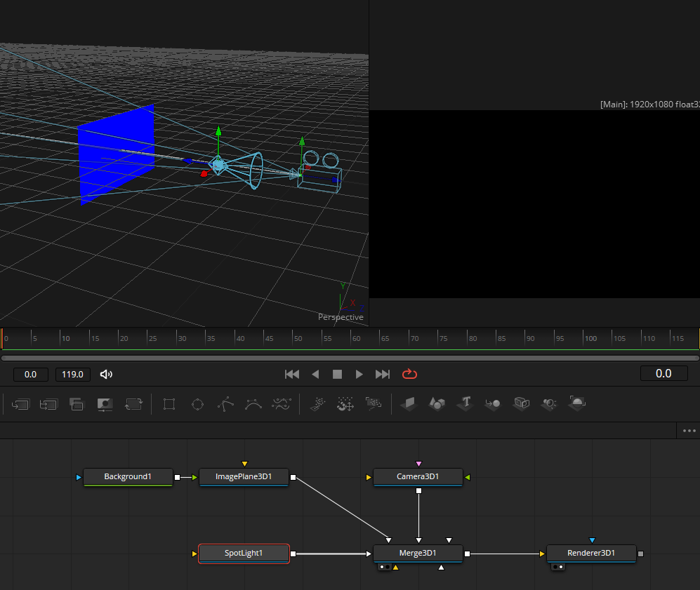Click the "[Main]: 1920x1080 float32" viewer label
The height and width of the screenshot is (590, 700).
[650, 105]
